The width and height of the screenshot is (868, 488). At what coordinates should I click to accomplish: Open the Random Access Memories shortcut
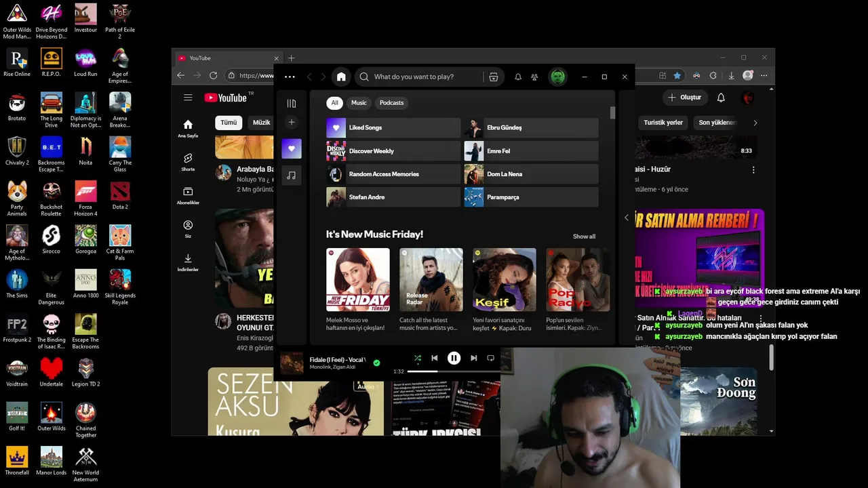point(393,174)
